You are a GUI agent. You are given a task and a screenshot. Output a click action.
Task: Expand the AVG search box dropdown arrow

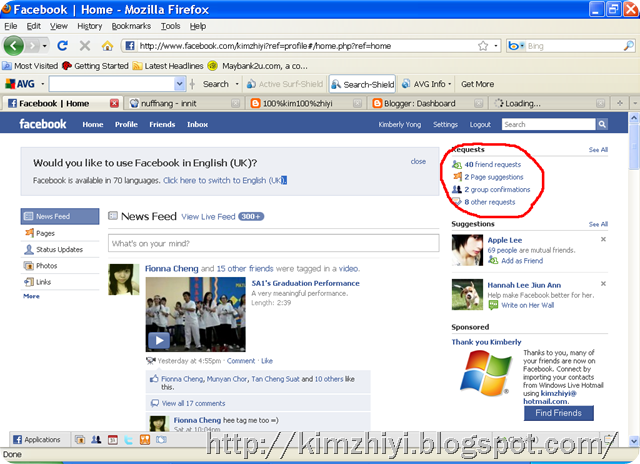(179, 84)
